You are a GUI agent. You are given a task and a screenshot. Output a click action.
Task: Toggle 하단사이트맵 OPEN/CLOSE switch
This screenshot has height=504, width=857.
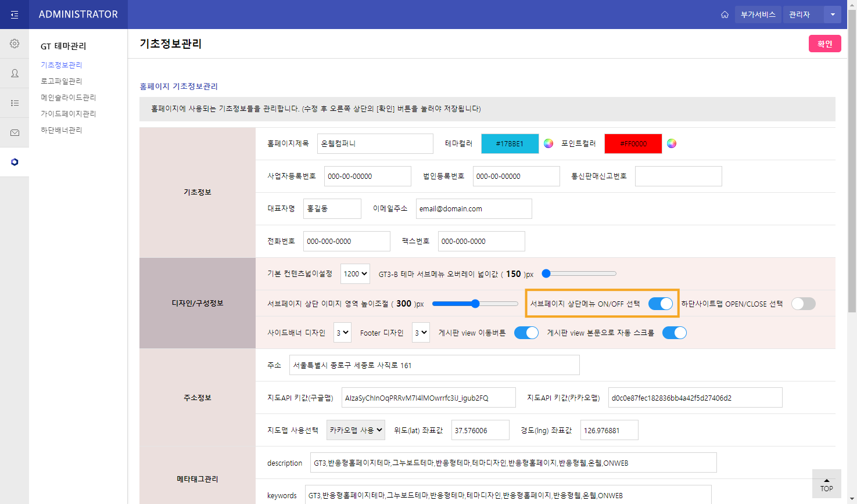click(x=804, y=304)
